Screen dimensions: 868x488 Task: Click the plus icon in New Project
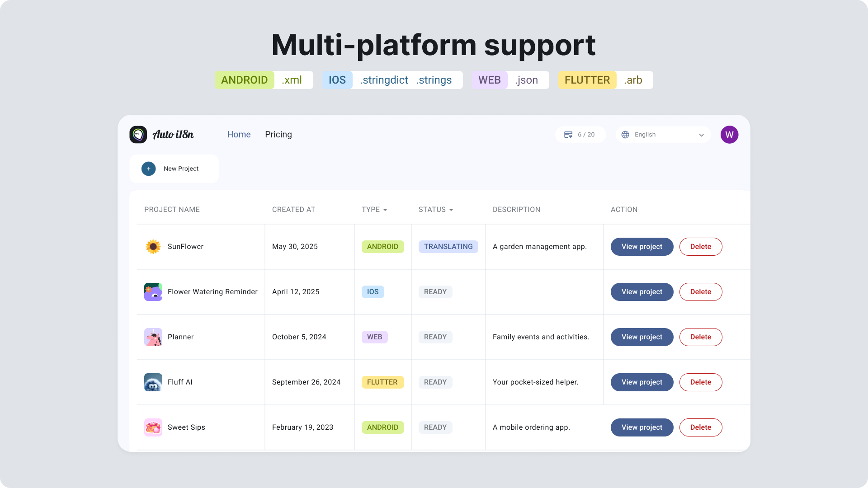click(148, 169)
